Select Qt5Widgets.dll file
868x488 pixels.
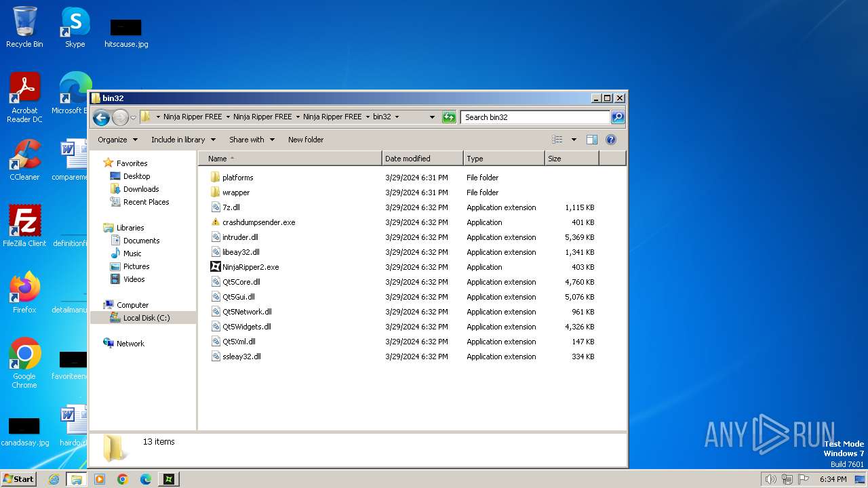coord(241,327)
